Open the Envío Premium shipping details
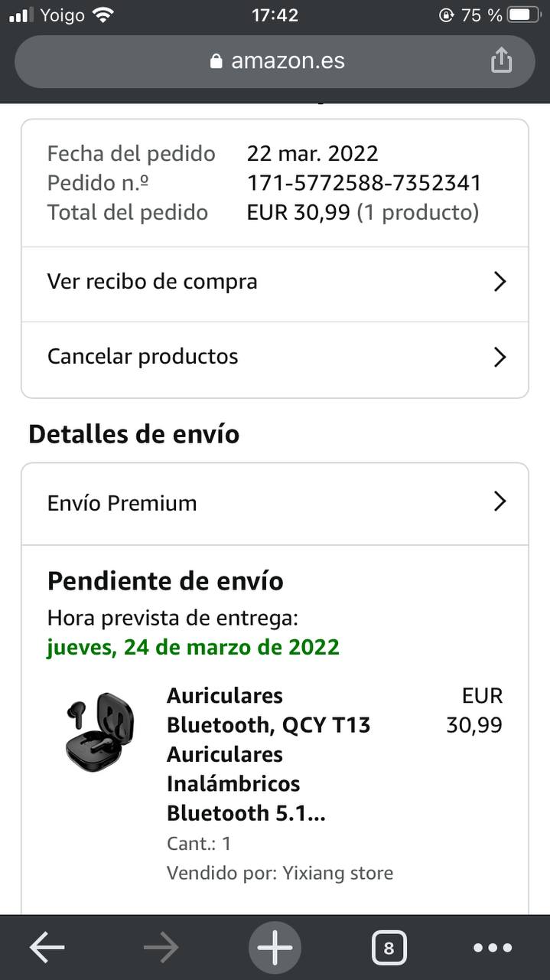 [122, 503]
